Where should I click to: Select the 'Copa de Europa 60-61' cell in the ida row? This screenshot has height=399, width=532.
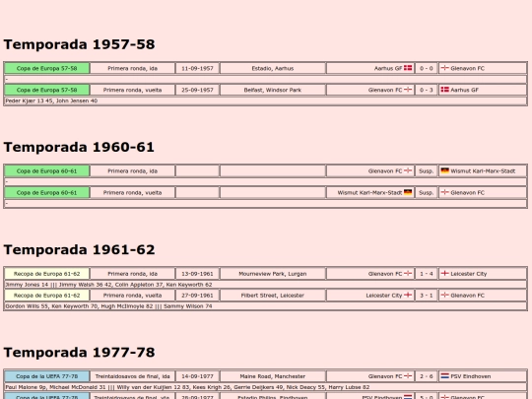(x=47, y=171)
